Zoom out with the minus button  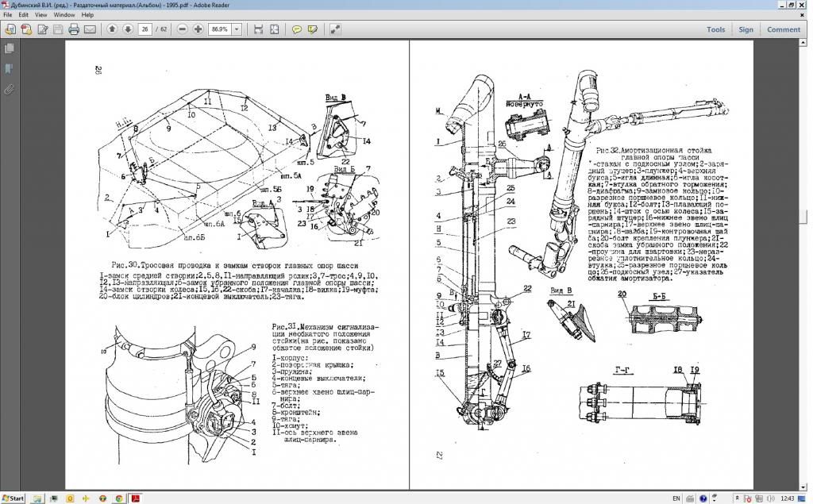tap(183, 29)
